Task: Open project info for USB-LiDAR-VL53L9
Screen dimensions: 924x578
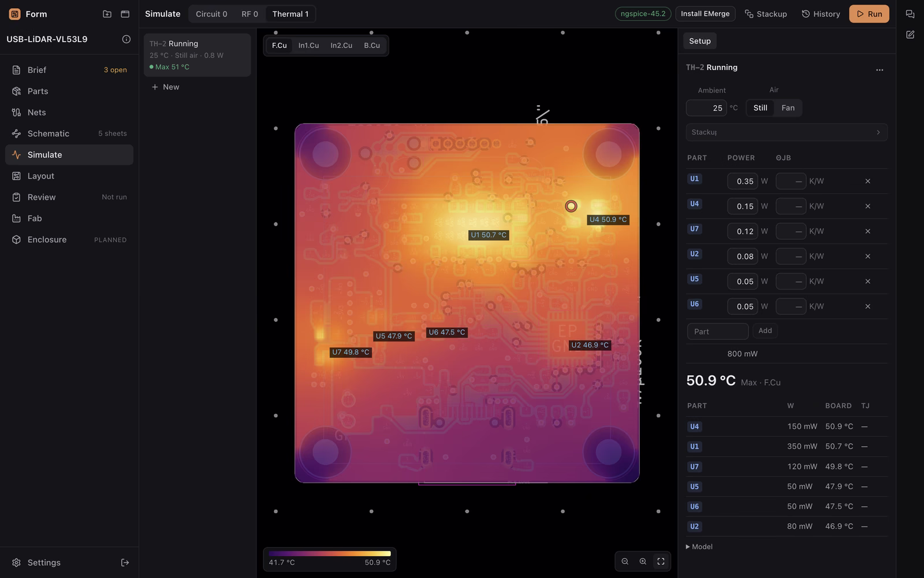Action: 126,39
